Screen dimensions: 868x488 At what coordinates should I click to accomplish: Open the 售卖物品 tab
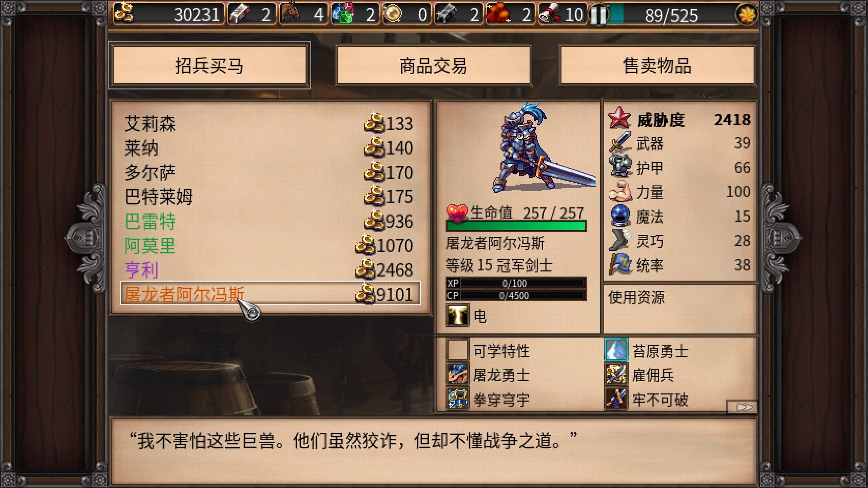click(657, 65)
